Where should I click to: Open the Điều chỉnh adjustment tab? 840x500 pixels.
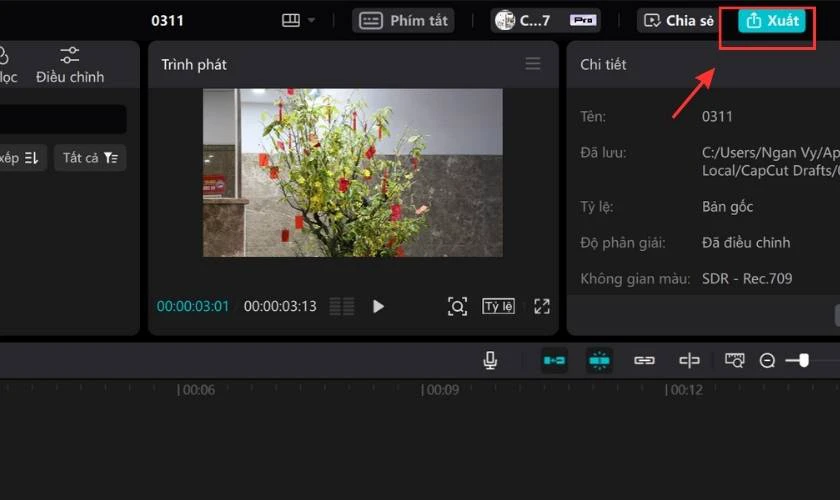tap(70, 65)
